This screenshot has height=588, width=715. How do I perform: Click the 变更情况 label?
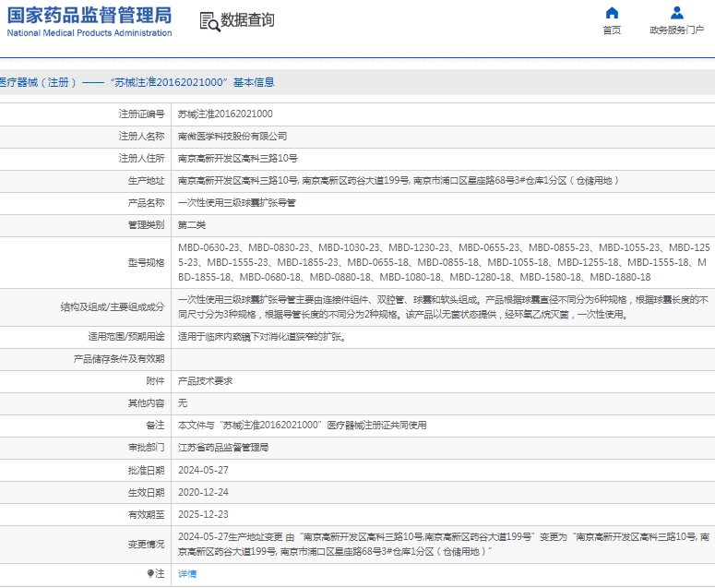146,545
